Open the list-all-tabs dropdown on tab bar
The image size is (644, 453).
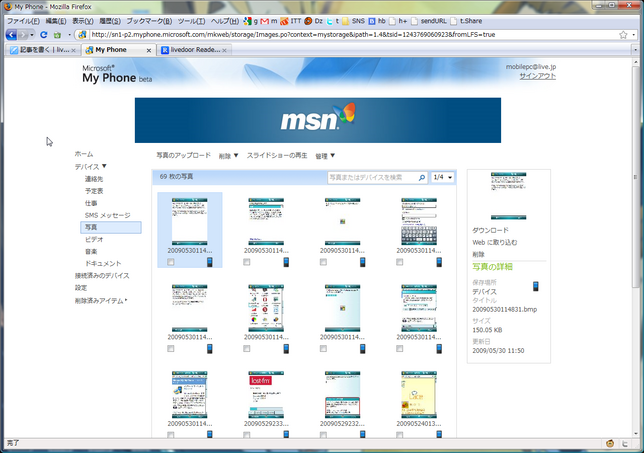click(635, 50)
